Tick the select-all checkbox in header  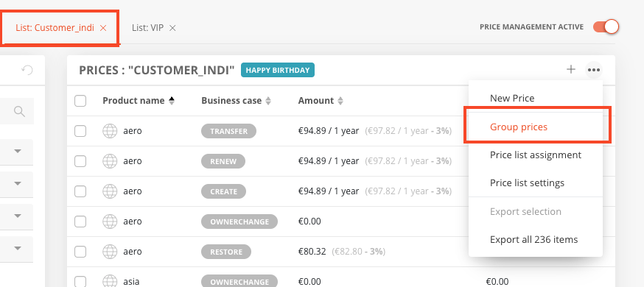pyautogui.click(x=80, y=100)
